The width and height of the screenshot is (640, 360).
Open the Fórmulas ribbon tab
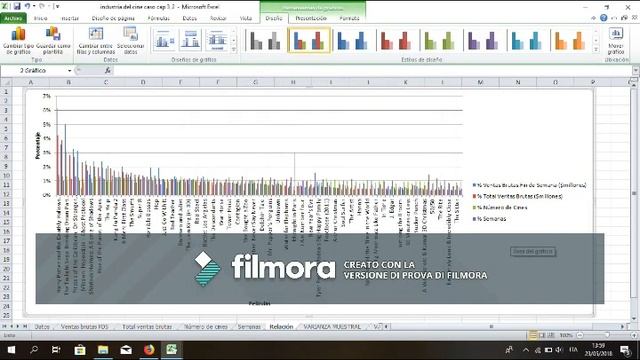pyautogui.click(x=159, y=18)
